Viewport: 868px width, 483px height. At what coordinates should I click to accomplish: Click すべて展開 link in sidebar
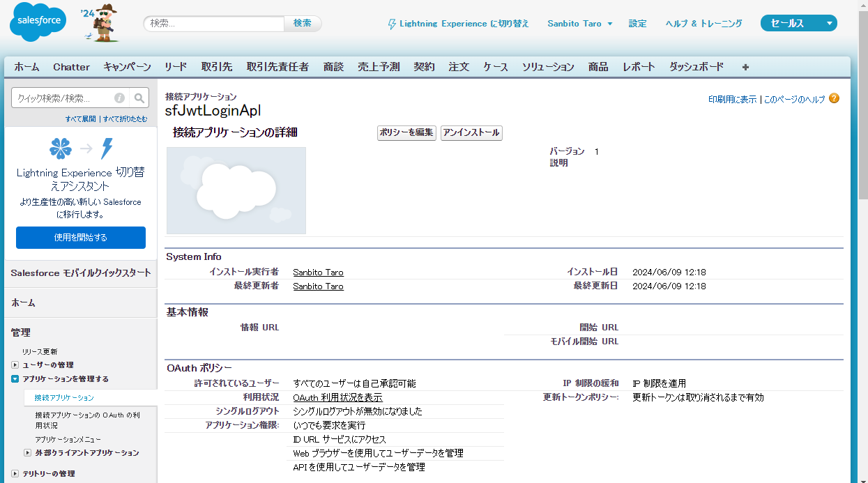point(81,119)
